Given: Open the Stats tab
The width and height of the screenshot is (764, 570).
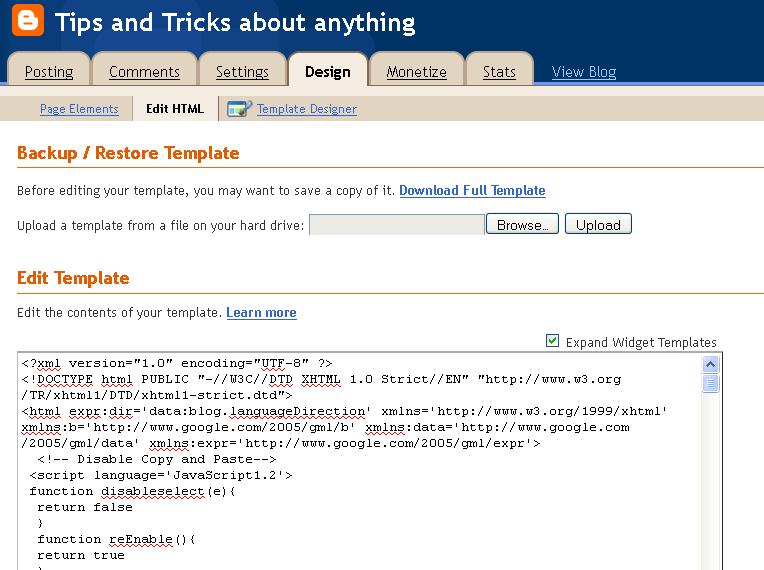Looking at the screenshot, I should click(499, 72).
